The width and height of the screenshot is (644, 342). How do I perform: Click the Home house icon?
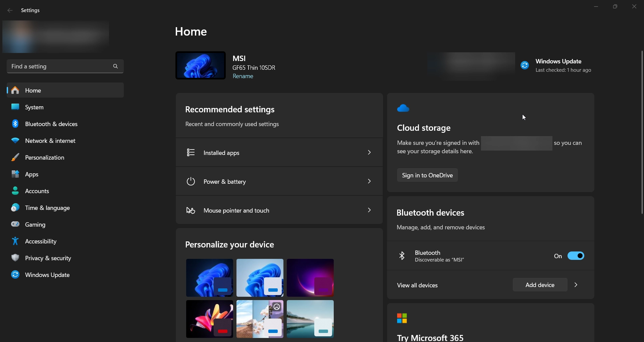(x=15, y=90)
